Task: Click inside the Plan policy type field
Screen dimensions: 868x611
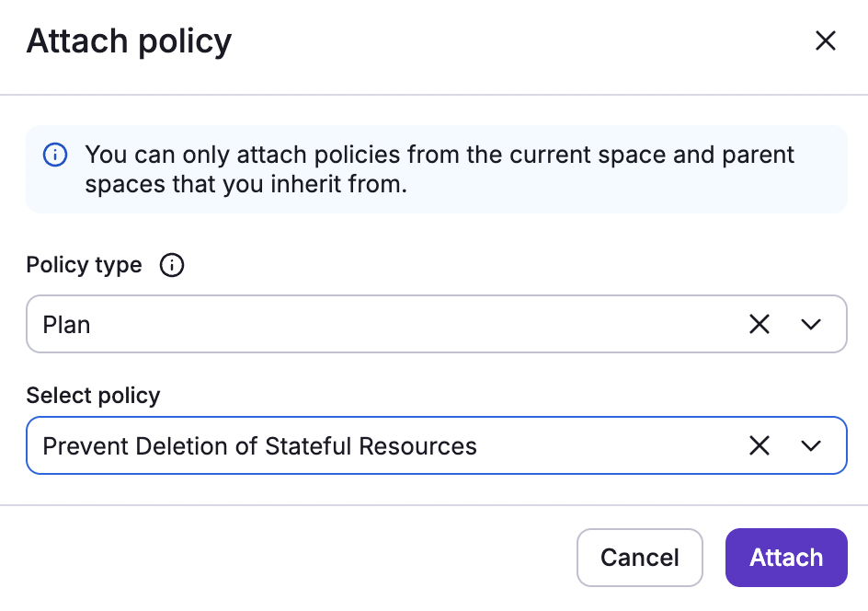Action: (368, 324)
